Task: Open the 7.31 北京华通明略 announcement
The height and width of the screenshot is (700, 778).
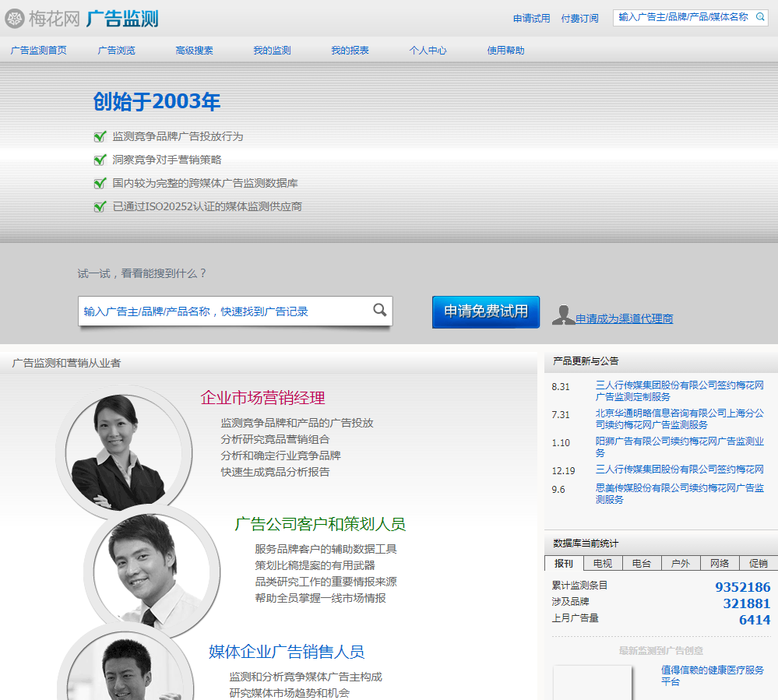Action: [x=680, y=419]
